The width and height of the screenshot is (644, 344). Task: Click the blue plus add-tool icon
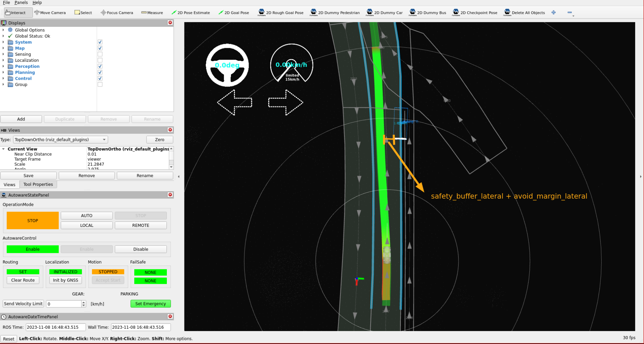pyautogui.click(x=553, y=13)
